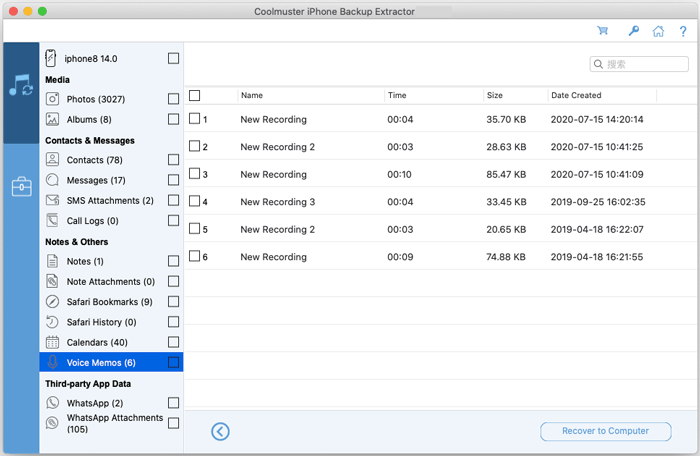
Task: Tick the Photos (3027) checkbox
Action: pyautogui.click(x=173, y=99)
